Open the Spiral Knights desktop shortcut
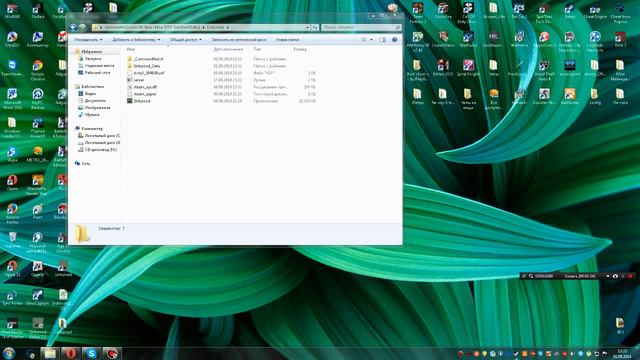640x360 pixels. tap(468, 68)
